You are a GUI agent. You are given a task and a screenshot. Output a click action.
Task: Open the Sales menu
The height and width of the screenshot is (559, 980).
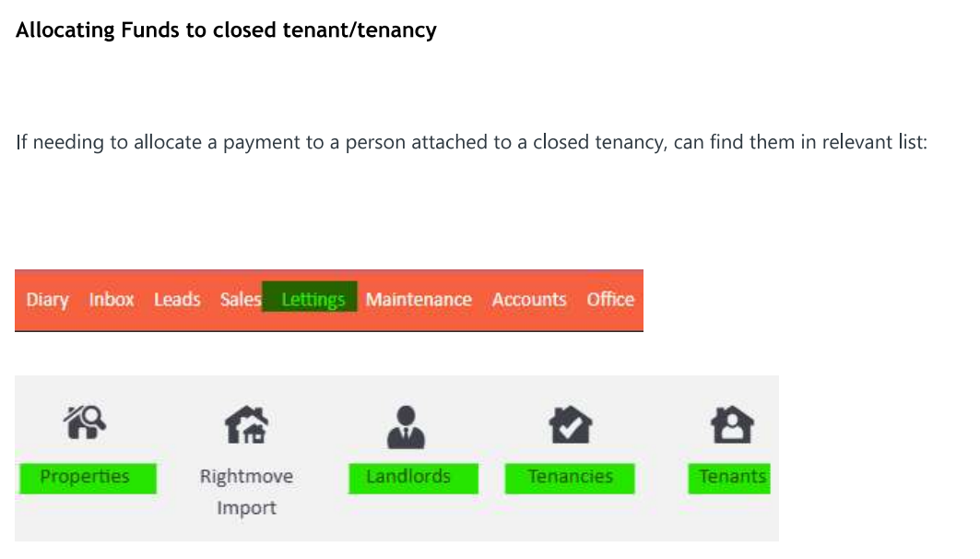click(240, 300)
